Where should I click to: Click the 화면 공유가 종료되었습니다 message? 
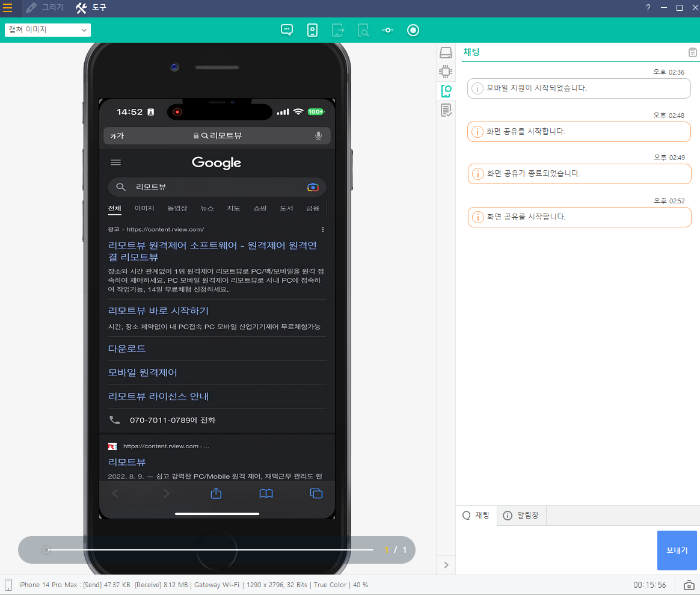pos(580,174)
